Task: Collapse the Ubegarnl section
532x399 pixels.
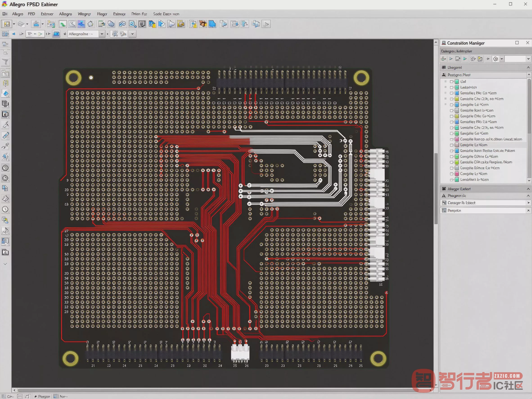Action: pyautogui.click(x=528, y=68)
